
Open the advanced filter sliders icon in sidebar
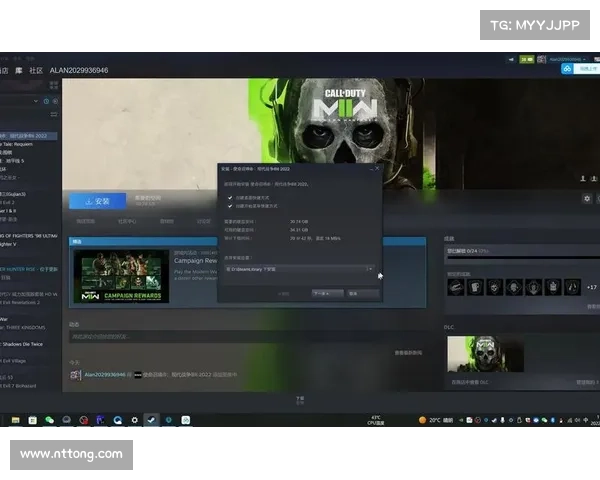point(54,114)
